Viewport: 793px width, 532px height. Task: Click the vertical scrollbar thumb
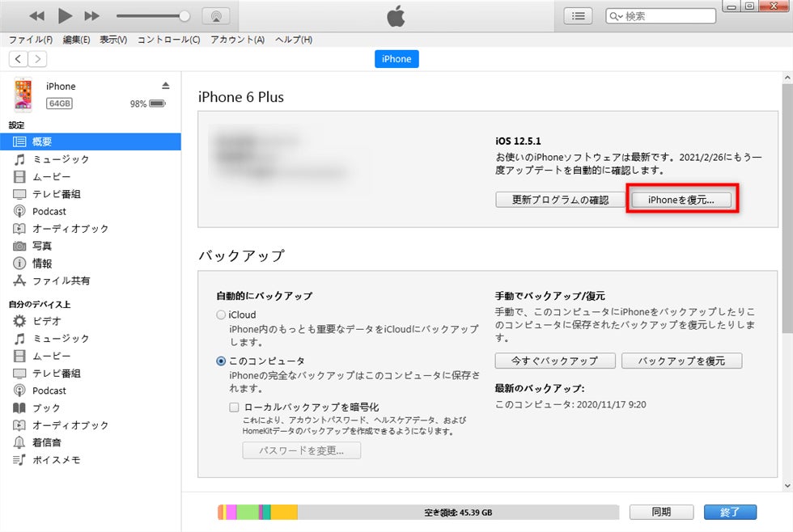pos(787,209)
